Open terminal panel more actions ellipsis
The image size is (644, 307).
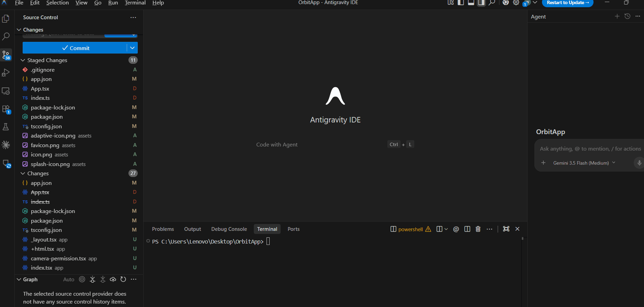coord(489,229)
